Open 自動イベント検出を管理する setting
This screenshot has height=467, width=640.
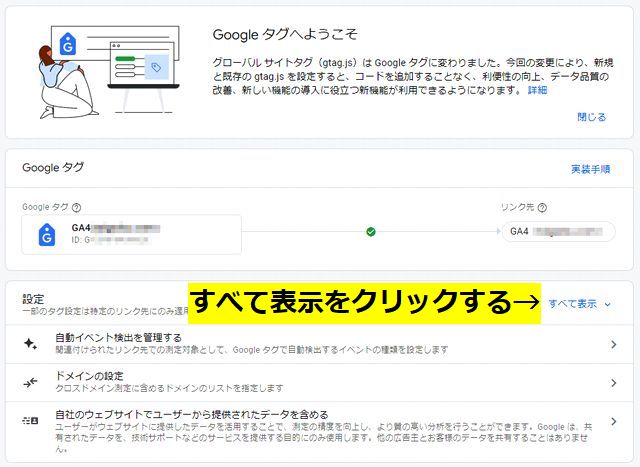click(x=319, y=344)
